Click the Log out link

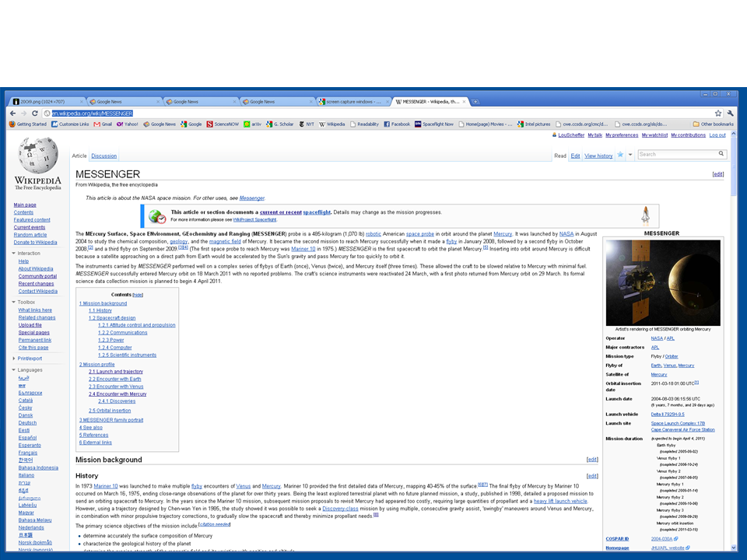coord(717,135)
